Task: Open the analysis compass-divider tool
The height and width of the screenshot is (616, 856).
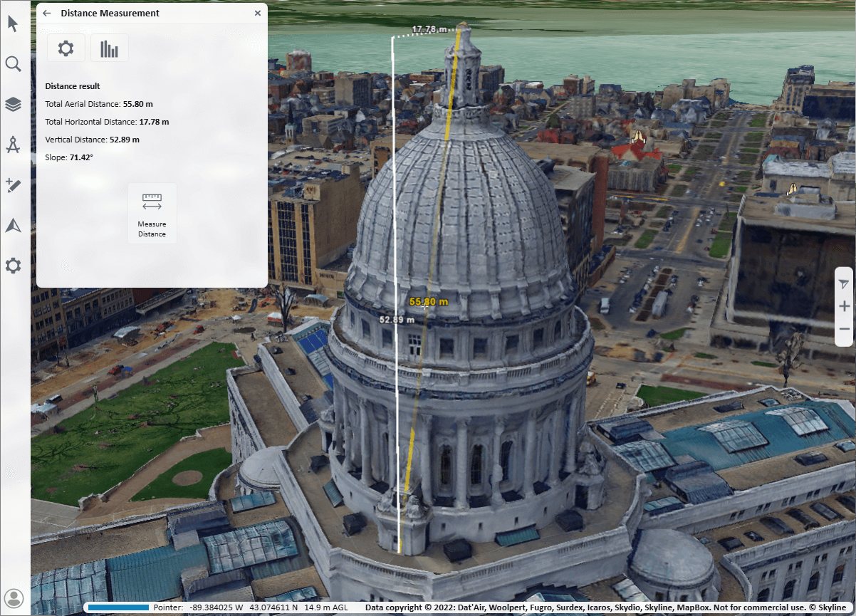Action: (x=13, y=145)
